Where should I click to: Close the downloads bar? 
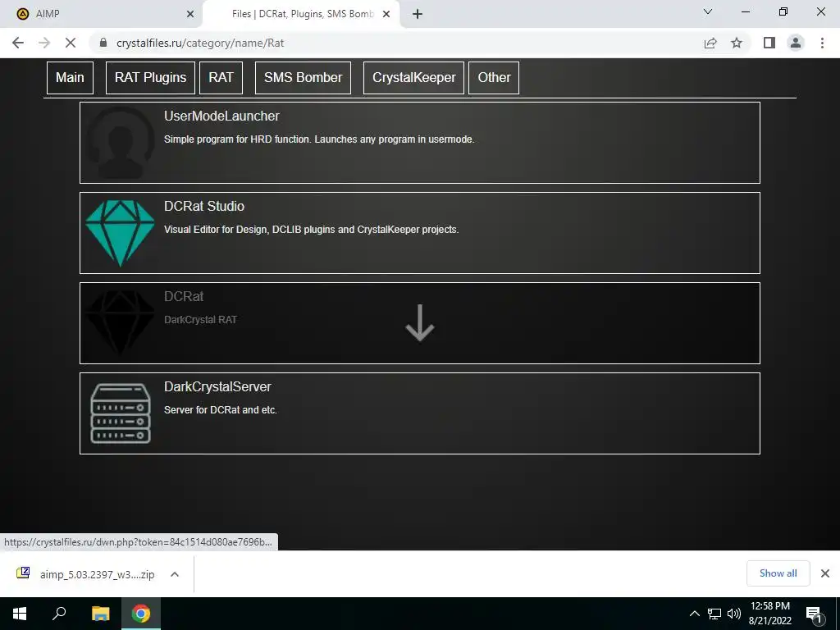pos(825,573)
